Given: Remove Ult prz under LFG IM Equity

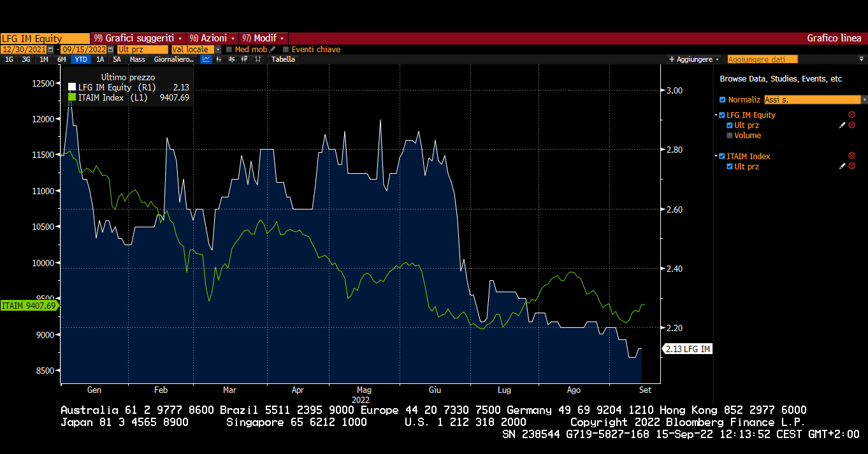Looking at the screenshot, I should (x=851, y=125).
